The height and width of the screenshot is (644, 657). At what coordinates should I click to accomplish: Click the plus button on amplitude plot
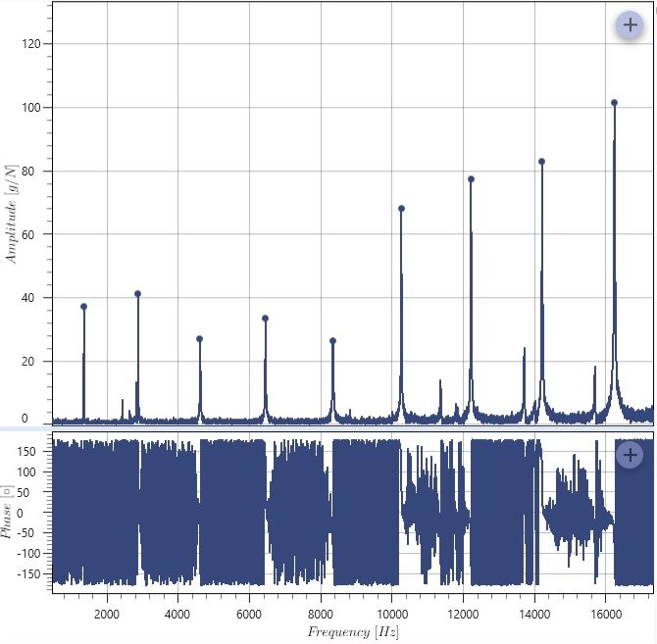(630, 25)
